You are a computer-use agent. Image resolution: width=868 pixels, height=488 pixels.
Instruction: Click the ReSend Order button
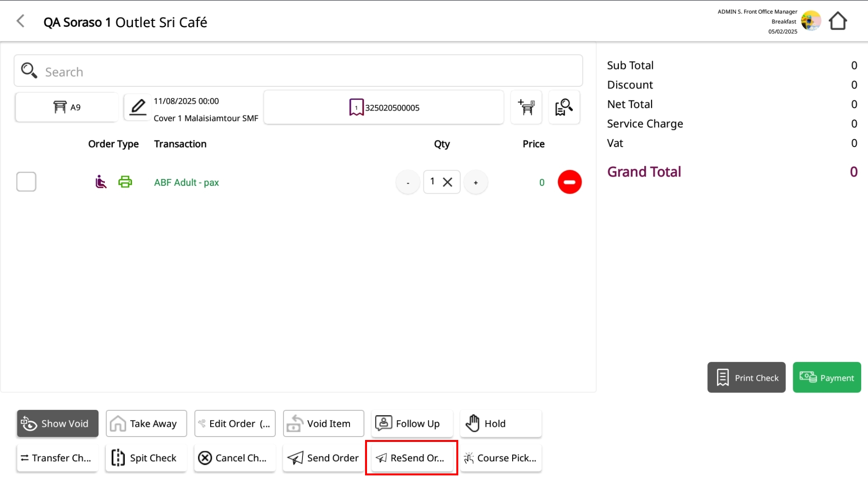coord(412,458)
